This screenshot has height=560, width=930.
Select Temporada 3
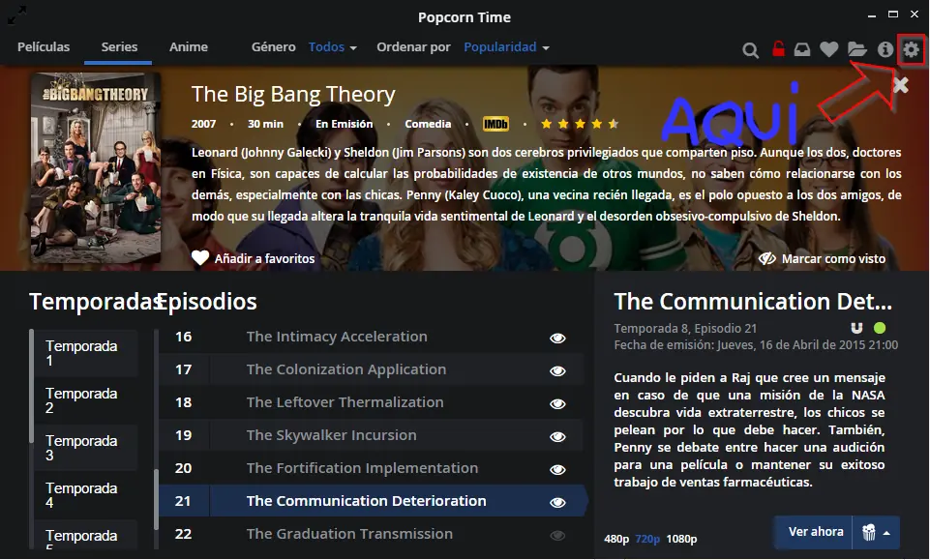point(85,448)
